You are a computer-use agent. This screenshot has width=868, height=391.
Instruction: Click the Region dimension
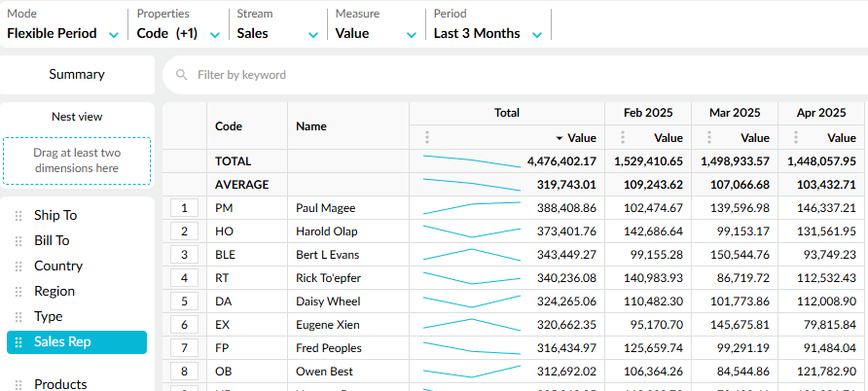[54, 292]
